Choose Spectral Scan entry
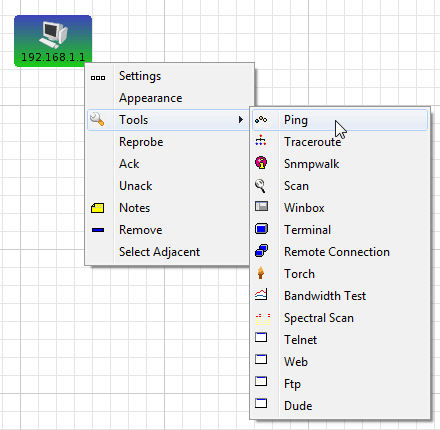440x430 pixels. [339, 318]
